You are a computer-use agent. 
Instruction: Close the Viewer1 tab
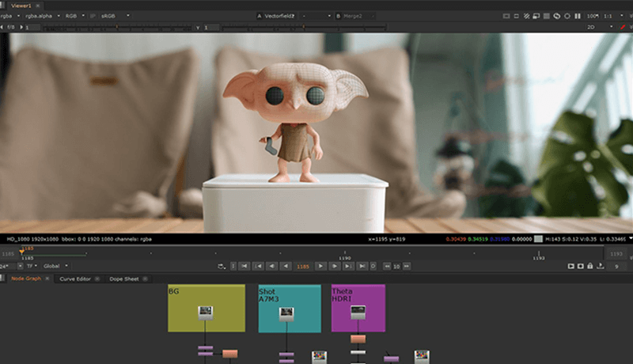point(38,6)
